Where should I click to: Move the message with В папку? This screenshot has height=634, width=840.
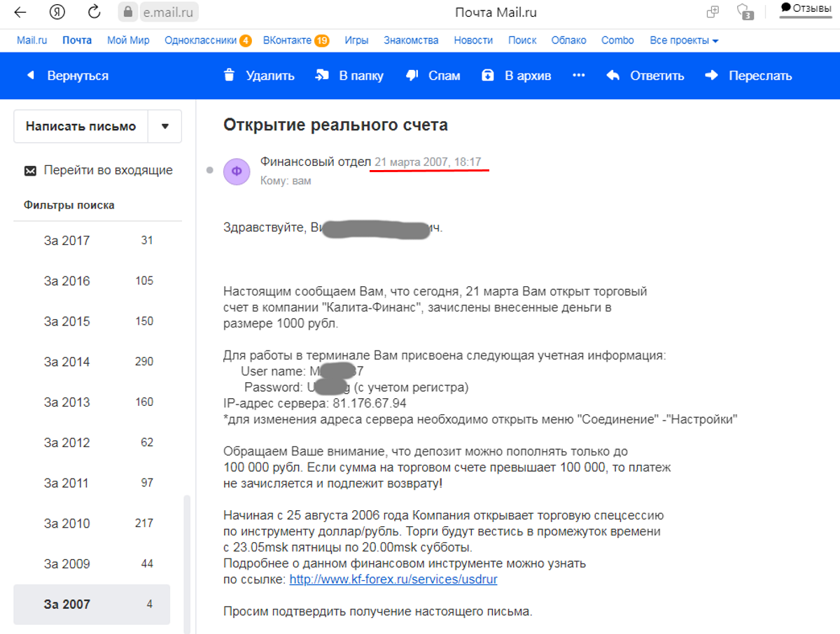click(349, 76)
